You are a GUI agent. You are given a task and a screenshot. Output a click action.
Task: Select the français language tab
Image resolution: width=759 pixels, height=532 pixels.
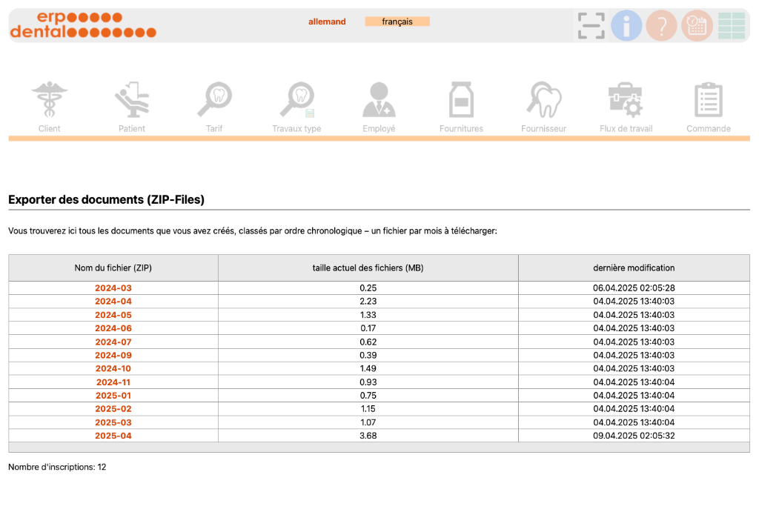(x=397, y=21)
